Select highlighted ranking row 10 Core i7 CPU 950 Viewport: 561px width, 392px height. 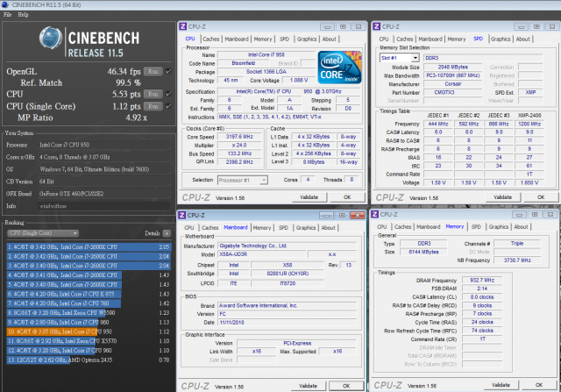(89, 331)
